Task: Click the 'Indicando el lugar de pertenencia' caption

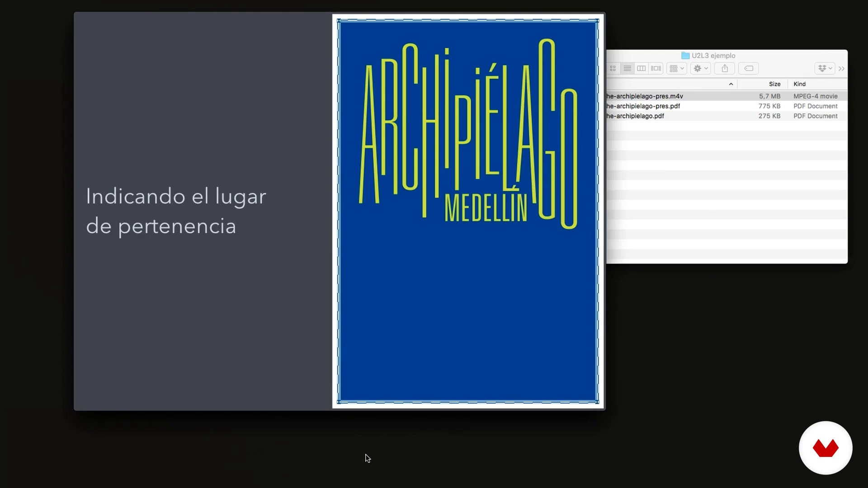Action: [176, 211]
